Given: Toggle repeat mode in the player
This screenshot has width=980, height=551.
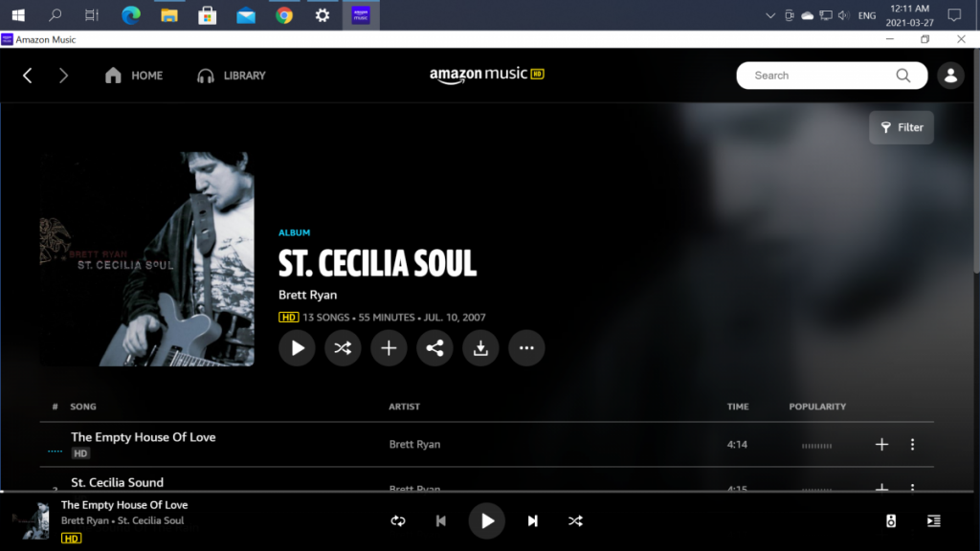Looking at the screenshot, I should point(398,521).
